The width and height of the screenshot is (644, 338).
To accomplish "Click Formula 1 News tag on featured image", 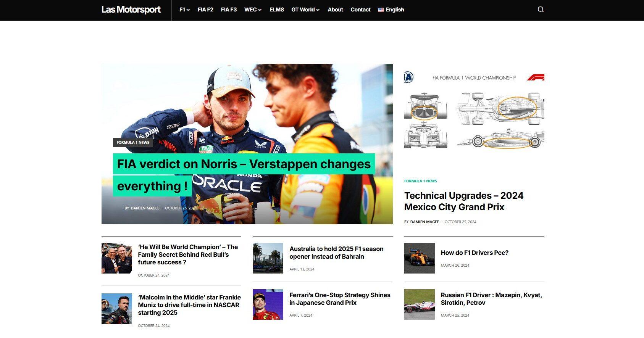I will point(133,143).
